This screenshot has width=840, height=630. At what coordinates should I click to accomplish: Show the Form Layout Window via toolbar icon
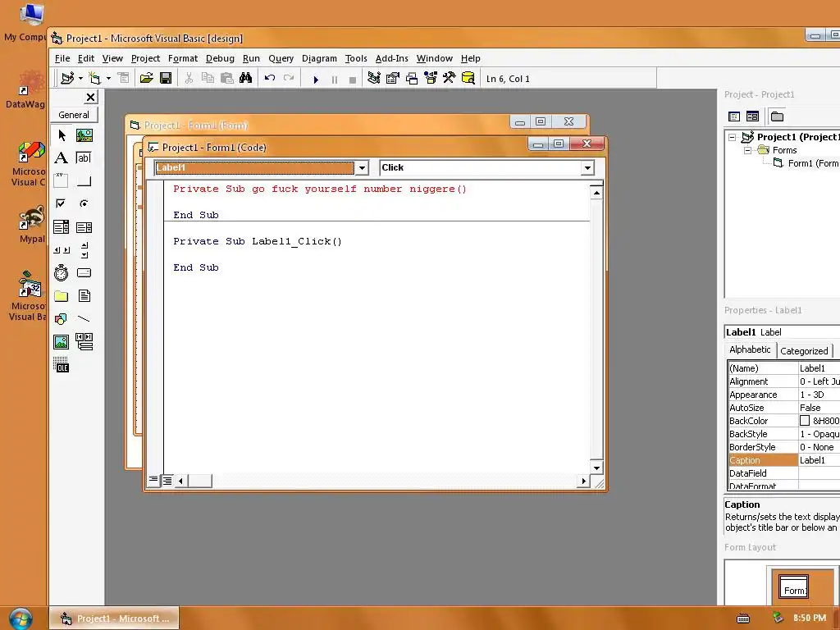412,78
